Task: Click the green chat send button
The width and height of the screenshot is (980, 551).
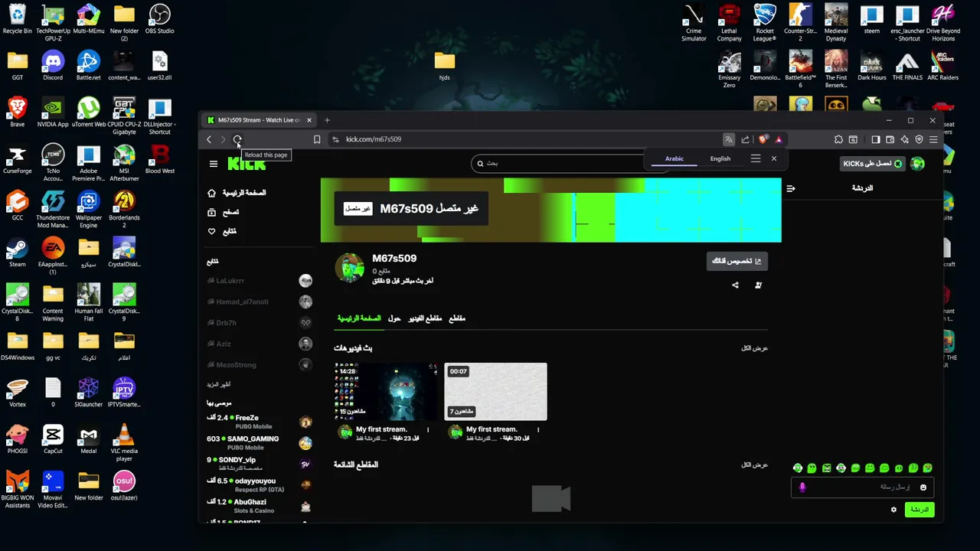Action: pos(920,510)
